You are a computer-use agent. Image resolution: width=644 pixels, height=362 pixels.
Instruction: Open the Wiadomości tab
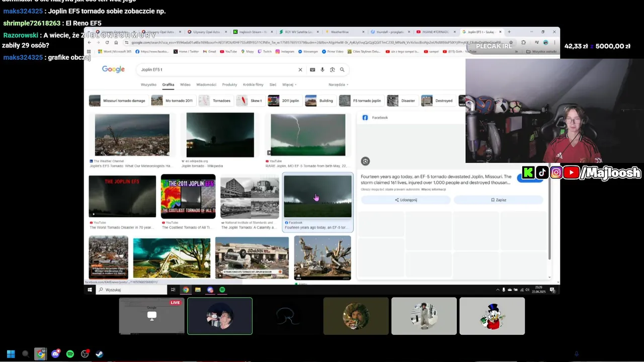click(206, 84)
